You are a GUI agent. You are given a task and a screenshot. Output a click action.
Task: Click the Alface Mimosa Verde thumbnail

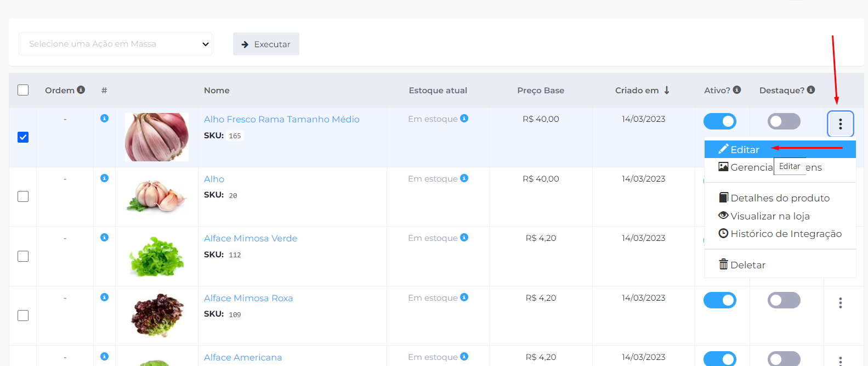[157, 256]
